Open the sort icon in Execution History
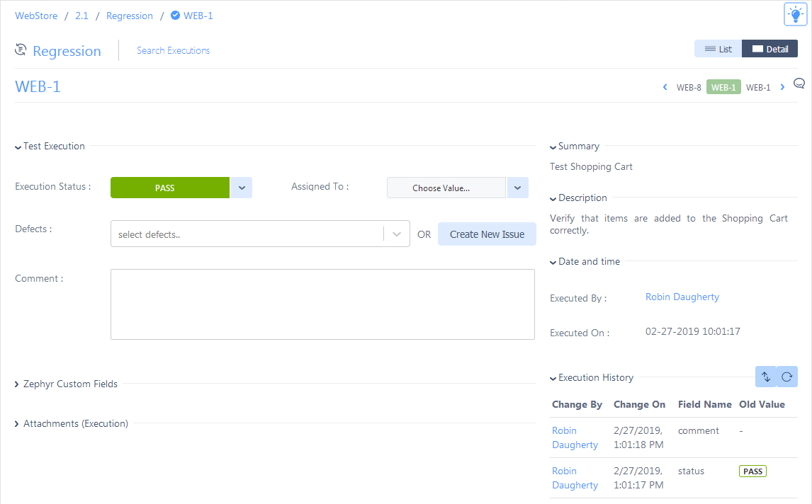The height and width of the screenshot is (504, 812). (x=766, y=376)
